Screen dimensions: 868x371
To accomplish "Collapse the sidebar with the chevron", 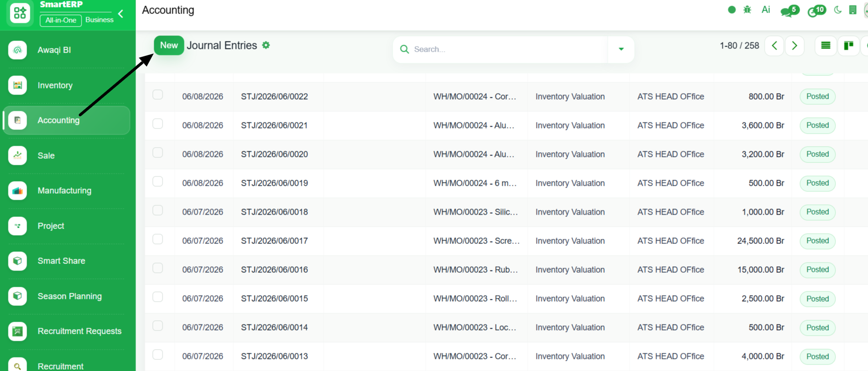I will click(121, 14).
